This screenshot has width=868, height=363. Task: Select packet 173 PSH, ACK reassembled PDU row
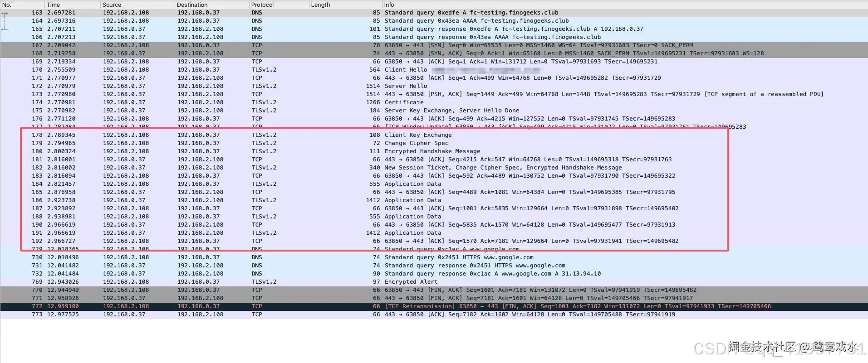coord(434,94)
